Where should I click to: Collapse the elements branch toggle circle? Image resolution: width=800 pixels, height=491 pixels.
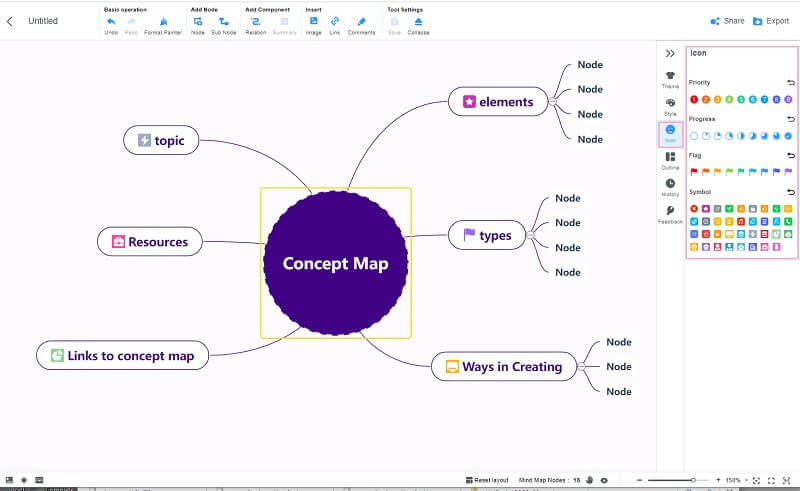coord(553,102)
